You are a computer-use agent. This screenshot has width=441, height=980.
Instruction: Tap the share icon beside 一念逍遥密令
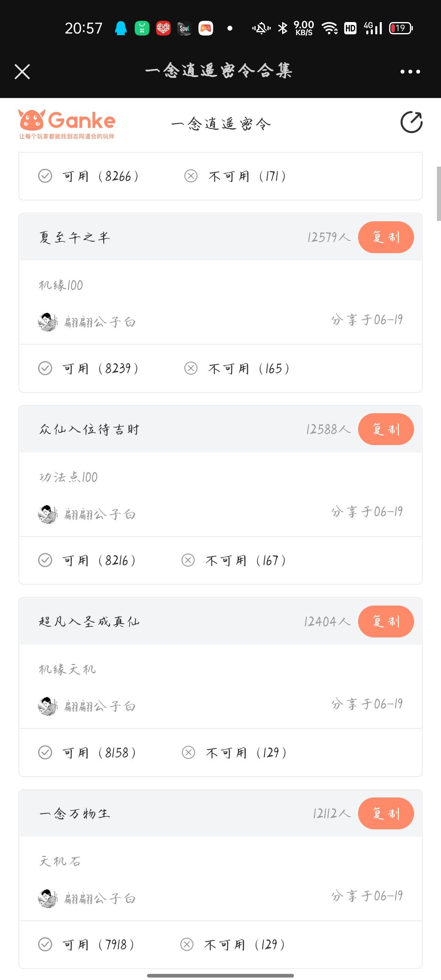pos(412,122)
